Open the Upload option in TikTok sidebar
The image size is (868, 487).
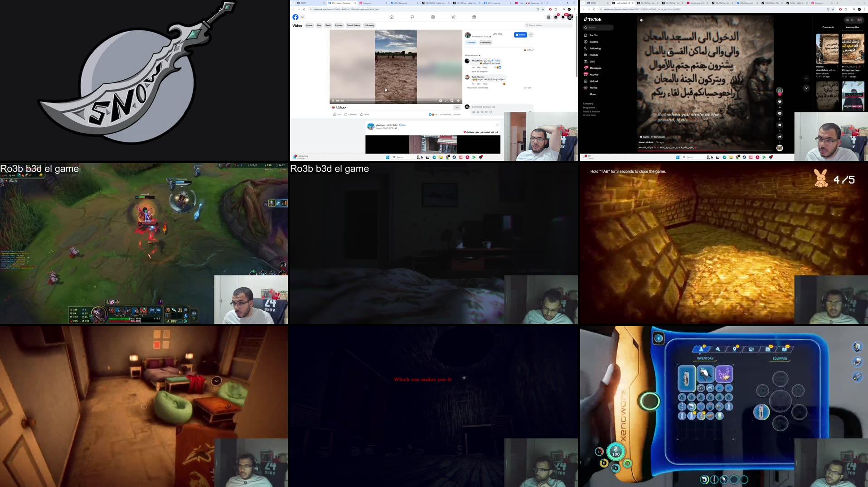(x=593, y=81)
